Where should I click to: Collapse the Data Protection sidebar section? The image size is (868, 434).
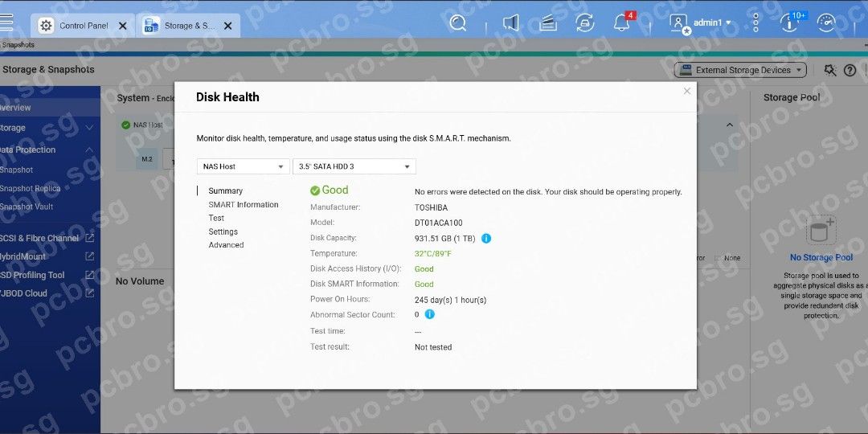[x=89, y=150]
